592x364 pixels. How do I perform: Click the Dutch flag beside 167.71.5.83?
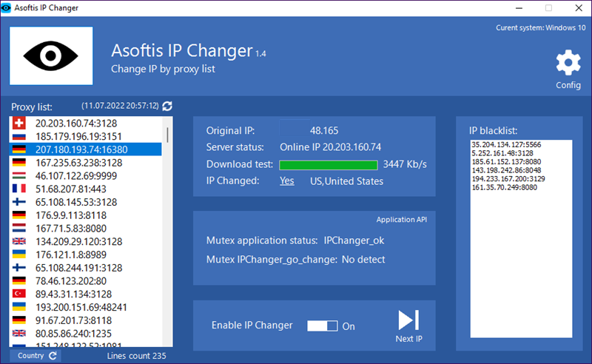(19, 228)
